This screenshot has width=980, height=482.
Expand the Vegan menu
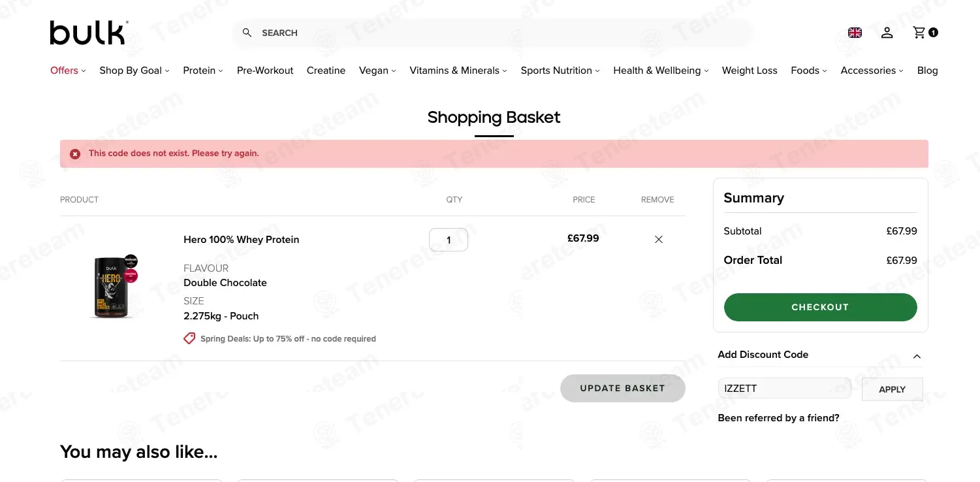pyautogui.click(x=377, y=71)
